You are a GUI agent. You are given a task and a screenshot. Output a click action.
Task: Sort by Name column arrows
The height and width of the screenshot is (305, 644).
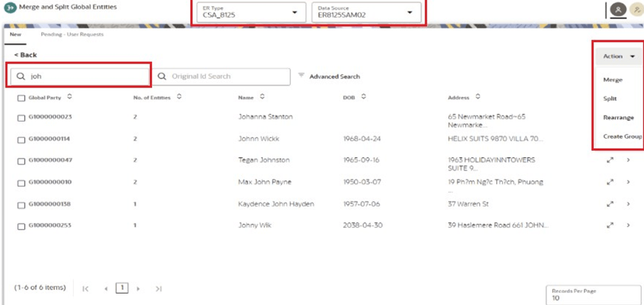coord(262,97)
